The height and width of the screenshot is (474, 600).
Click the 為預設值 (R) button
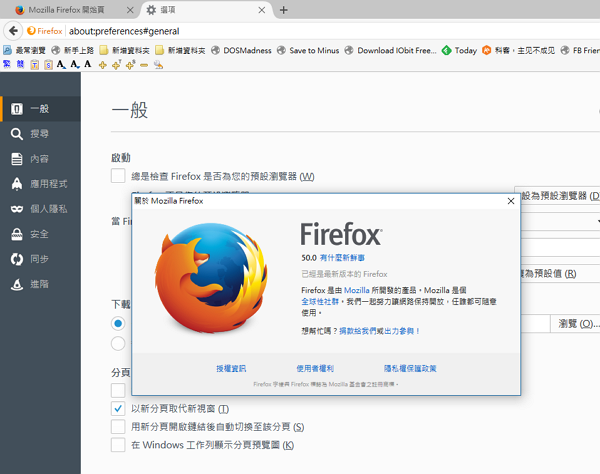click(560, 274)
